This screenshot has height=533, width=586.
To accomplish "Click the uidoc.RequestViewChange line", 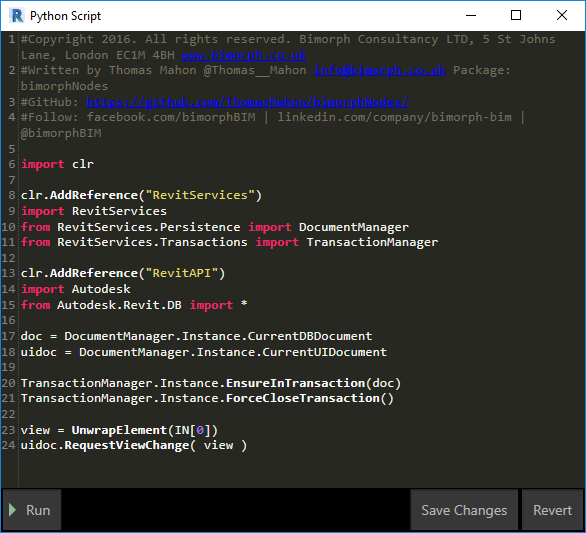I will (x=134, y=445).
